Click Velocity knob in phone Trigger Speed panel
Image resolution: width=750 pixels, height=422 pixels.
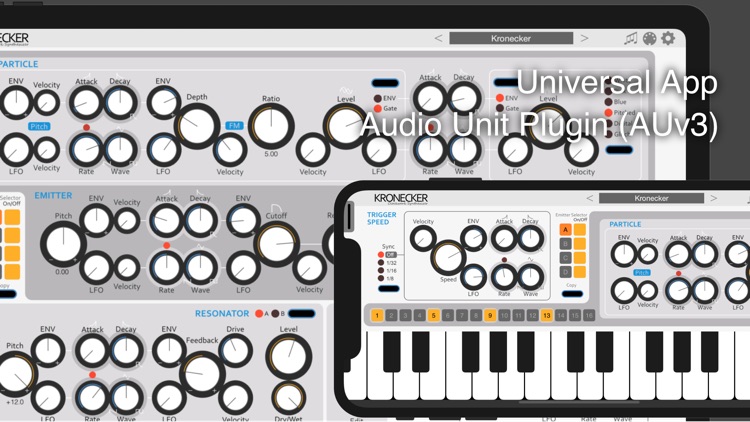pyautogui.click(x=423, y=238)
